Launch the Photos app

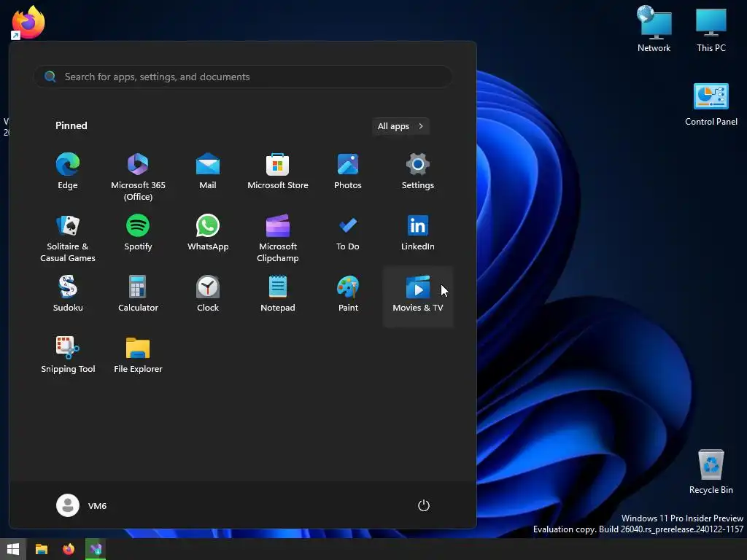pyautogui.click(x=348, y=171)
